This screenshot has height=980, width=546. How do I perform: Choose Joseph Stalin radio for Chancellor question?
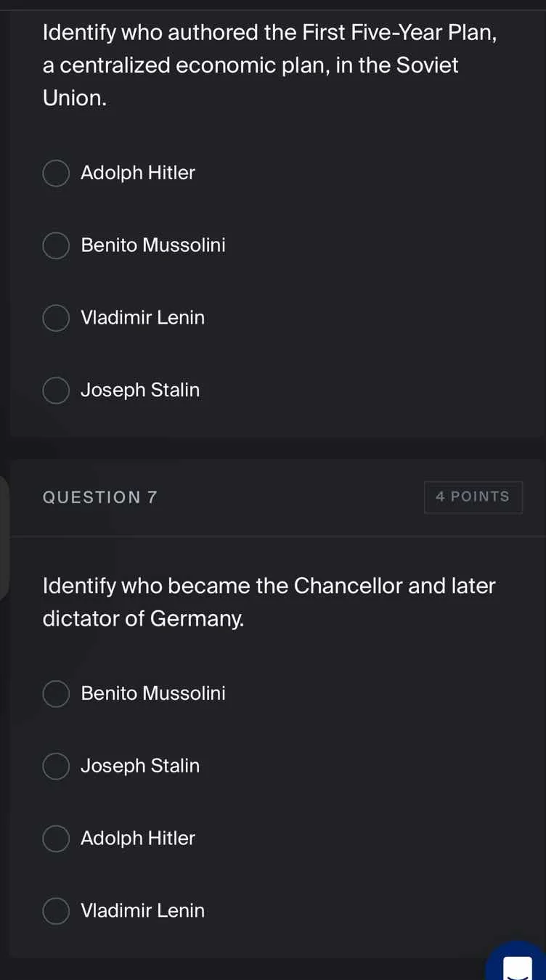pyautogui.click(x=56, y=766)
